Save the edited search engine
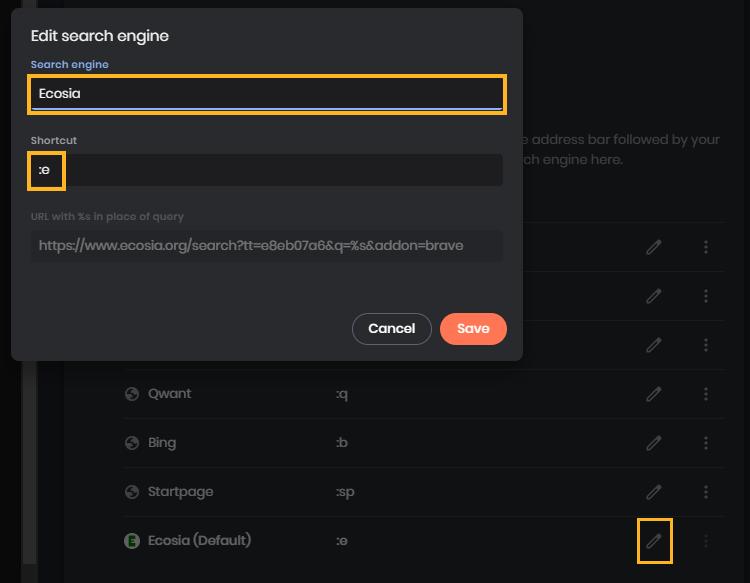The image size is (750, 583). 473,329
